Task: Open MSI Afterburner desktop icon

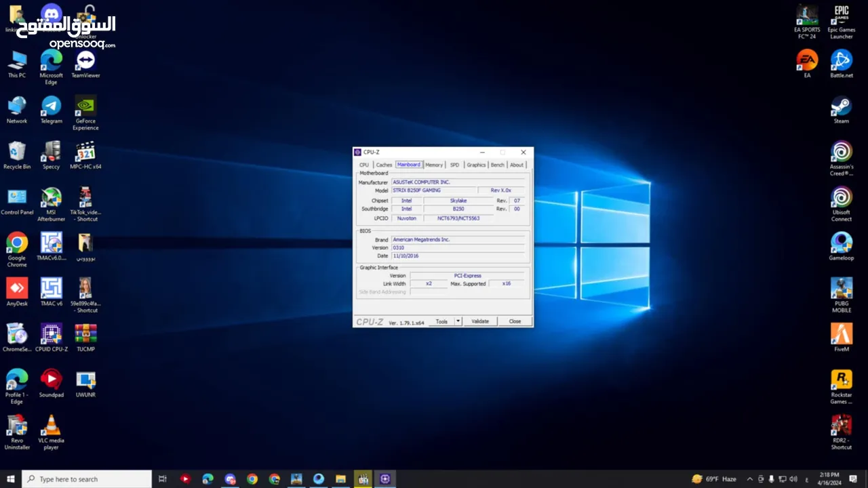Action: [51, 205]
